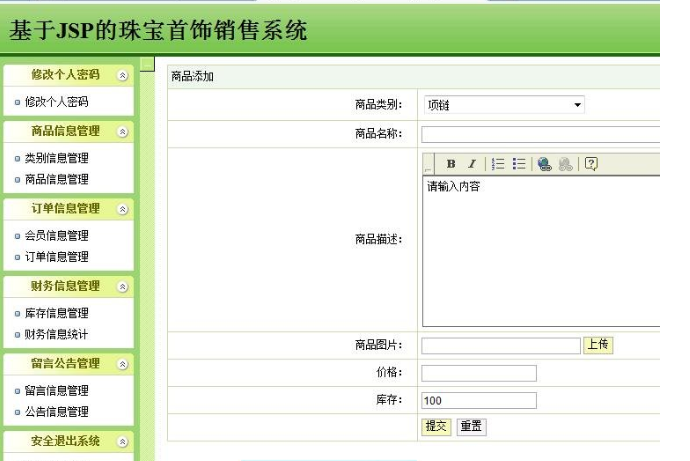Insert bulleted list in editor toolbar
Viewport: 690px width, 461px height.
coord(519,164)
